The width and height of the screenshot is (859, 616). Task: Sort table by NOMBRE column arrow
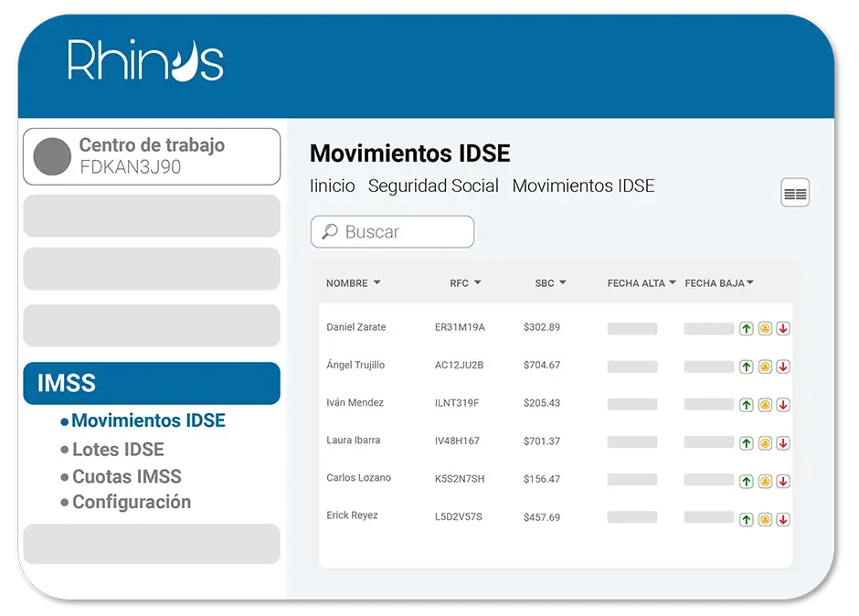[376, 283]
